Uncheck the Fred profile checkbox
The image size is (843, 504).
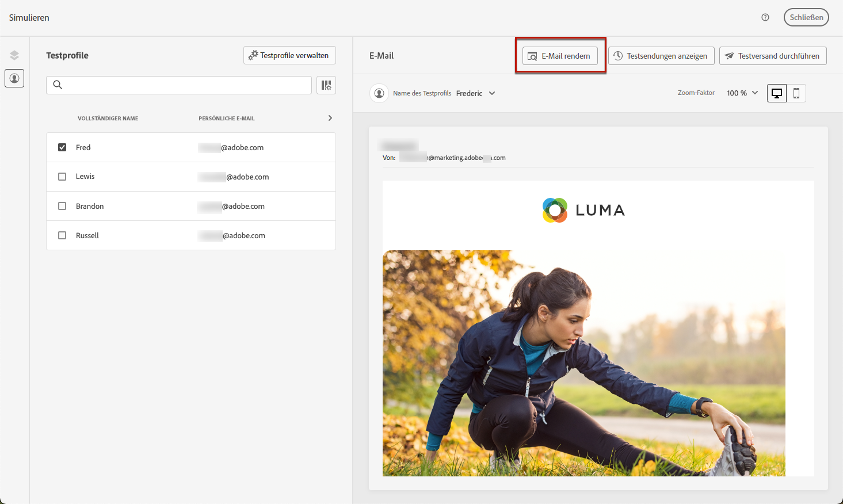click(62, 147)
